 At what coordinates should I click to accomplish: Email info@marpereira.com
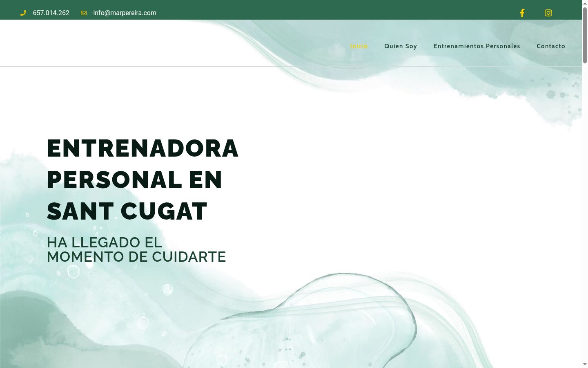click(x=125, y=13)
